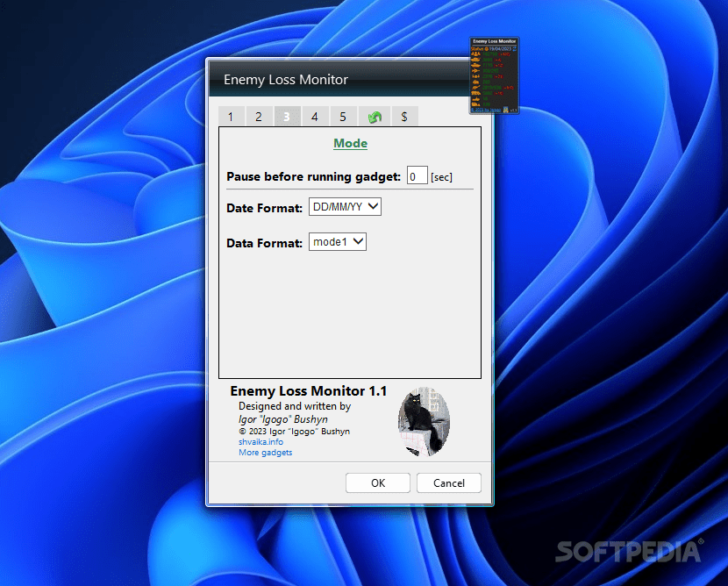728x586 pixels.
Task: Open the green refresh arrow tab
Action: click(375, 117)
